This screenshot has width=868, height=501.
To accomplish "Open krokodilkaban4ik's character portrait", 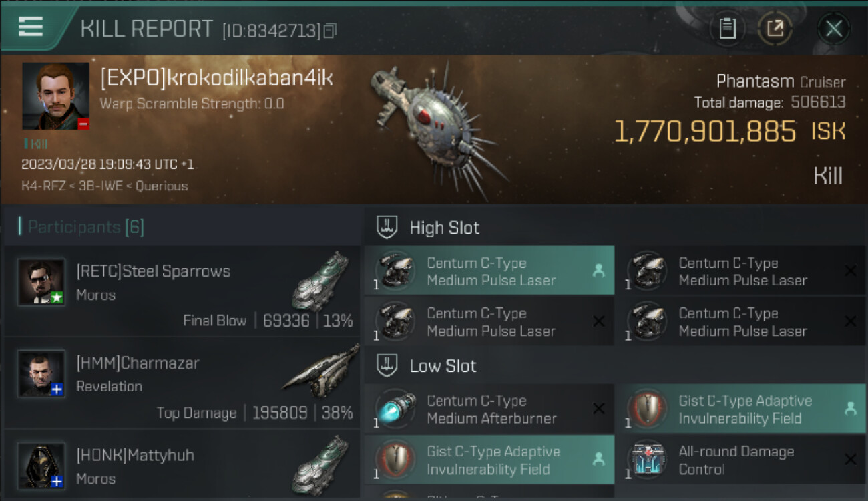I will [x=55, y=96].
